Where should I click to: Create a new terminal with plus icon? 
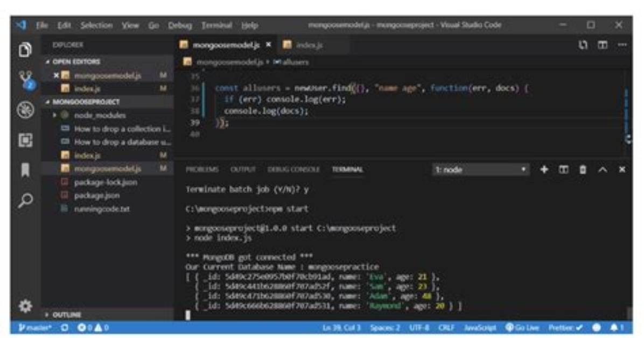tap(544, 169)
